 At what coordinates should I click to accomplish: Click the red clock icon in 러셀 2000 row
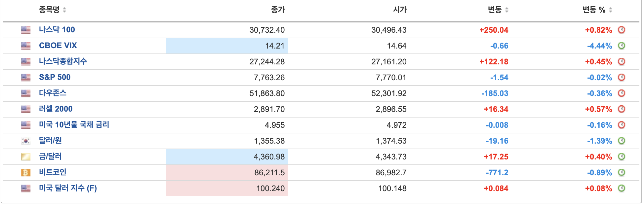click(622, 109)
